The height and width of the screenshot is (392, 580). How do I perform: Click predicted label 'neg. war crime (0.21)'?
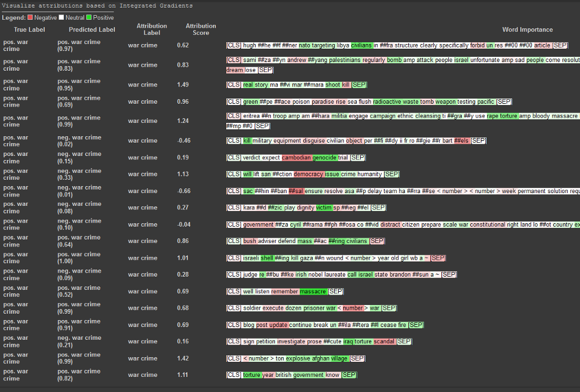[x=79, y=342]
